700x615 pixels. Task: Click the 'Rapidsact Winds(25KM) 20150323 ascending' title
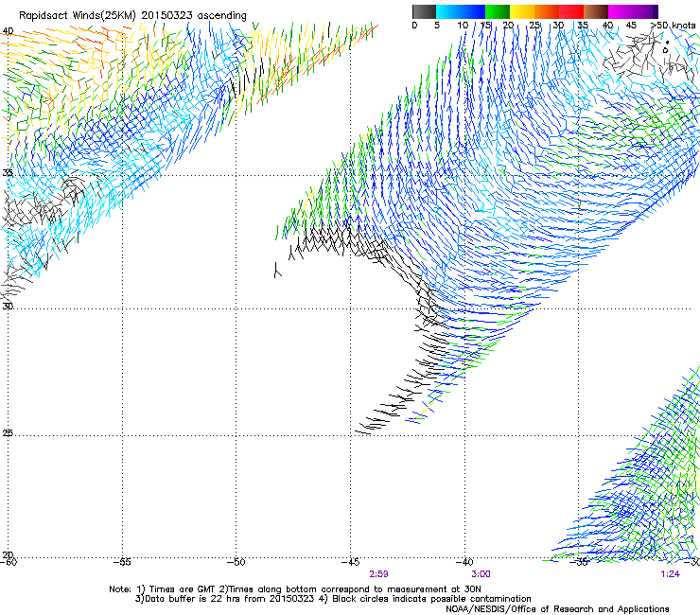pyautogui.click(x=132, y=16)
